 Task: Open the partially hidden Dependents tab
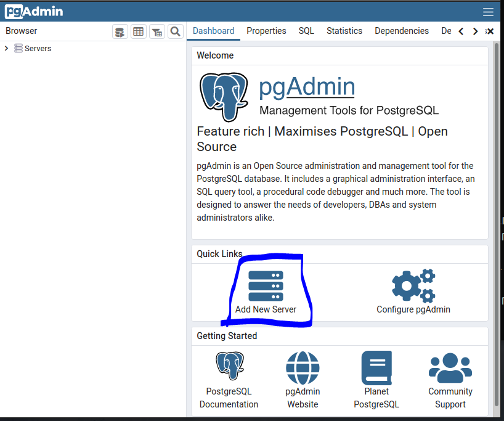[446, 31]
